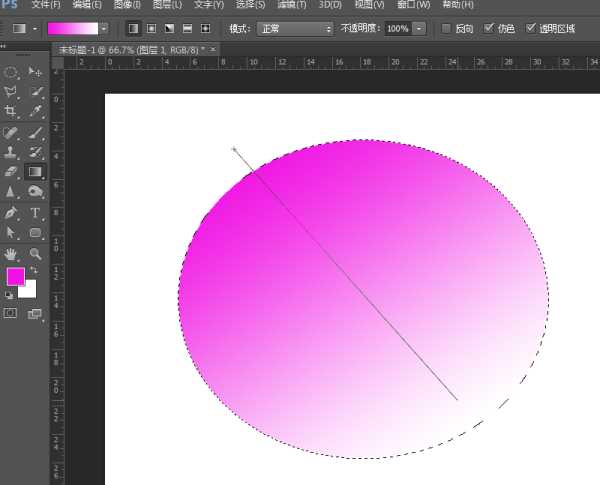The image size is (600, 485).
Task: Click the magenta foreground color swatch
Action: click(x=15, y=277)
